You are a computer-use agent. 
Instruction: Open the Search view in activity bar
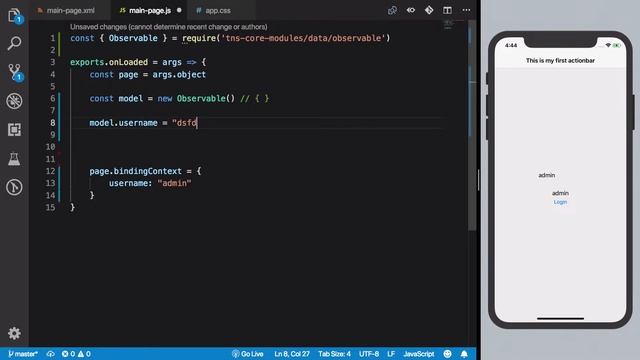click(x=14, y=43)
